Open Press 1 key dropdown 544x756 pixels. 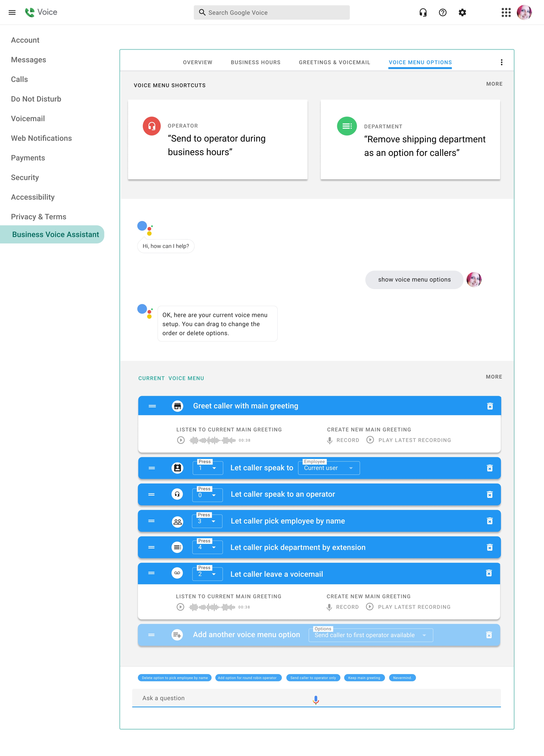(x=207, y=468)
